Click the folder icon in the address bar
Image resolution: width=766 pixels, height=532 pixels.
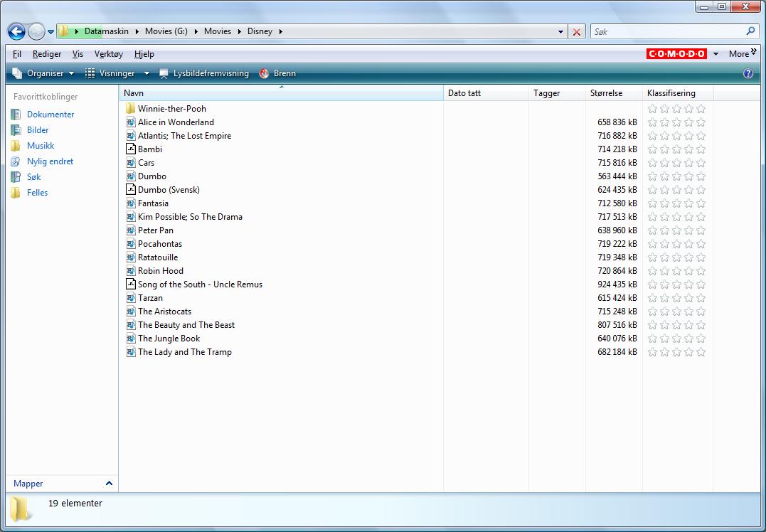(63, 31)
